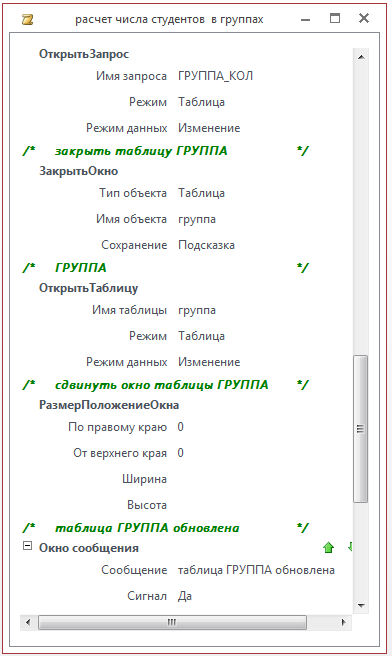Image resolution: width=392 pixels, height=656 pixels.
Task: Click the horizontal scrollbar thumb
Action: coord(172,622)
